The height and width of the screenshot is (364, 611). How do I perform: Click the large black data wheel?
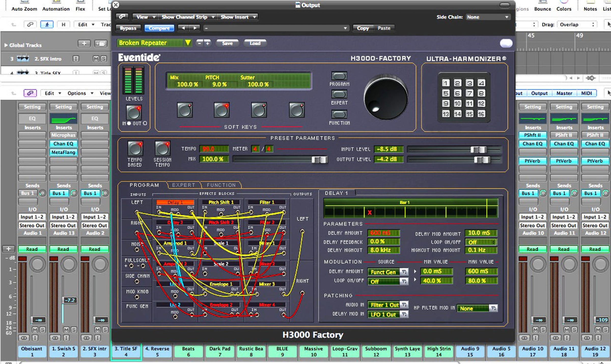[386, 97]
